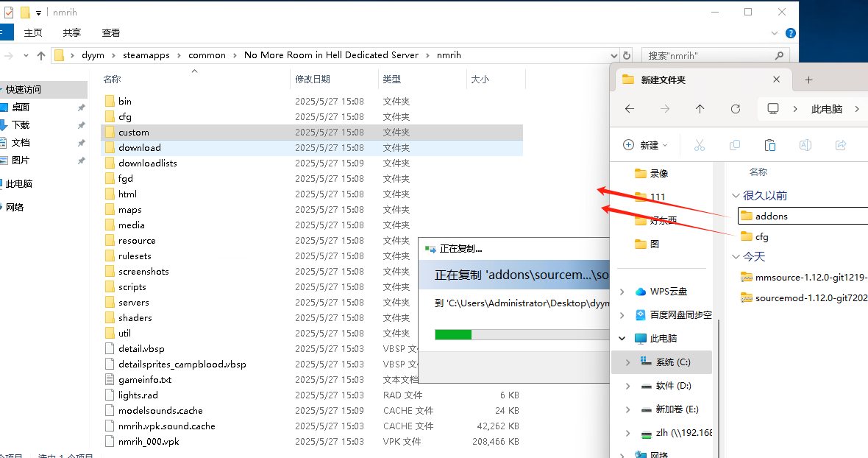
Task: Click the 百度网盘同步空间 icon
Action: [x=641, y=315]
